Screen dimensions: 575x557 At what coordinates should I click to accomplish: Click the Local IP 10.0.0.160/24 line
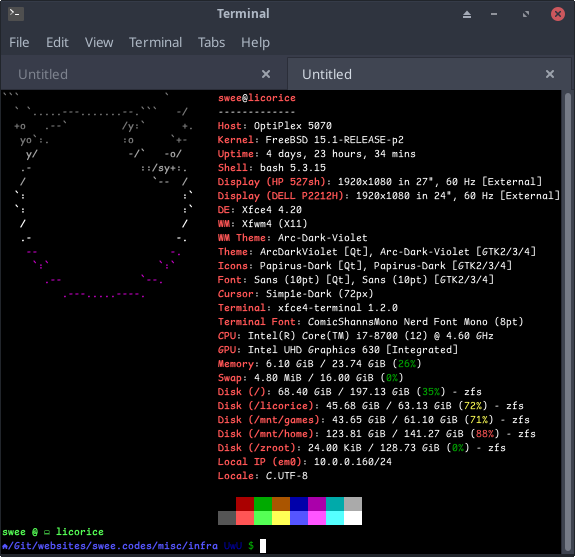tap(305, 462)
